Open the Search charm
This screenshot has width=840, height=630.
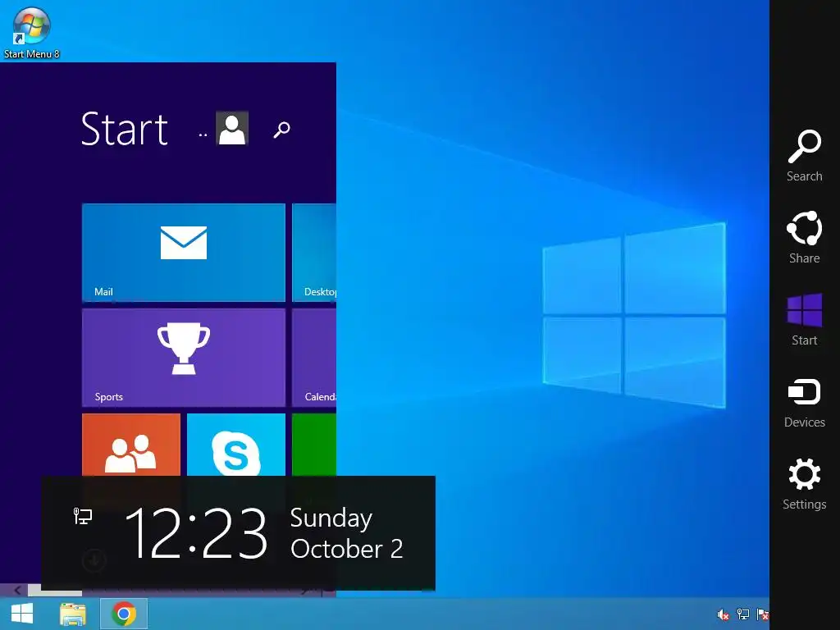click(x=804, y=155)
